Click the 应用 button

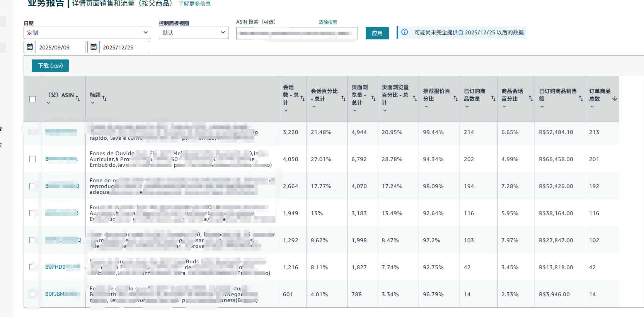[x=377, y=33]
